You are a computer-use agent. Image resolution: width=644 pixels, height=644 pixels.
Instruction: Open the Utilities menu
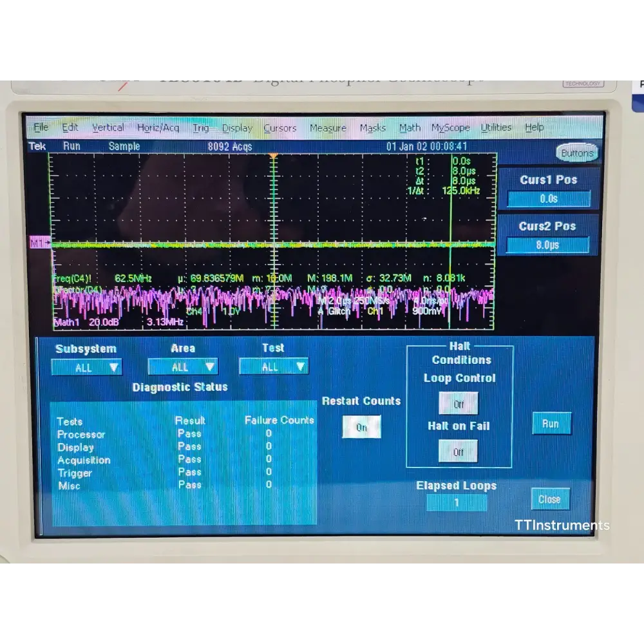tap(496, 128)
